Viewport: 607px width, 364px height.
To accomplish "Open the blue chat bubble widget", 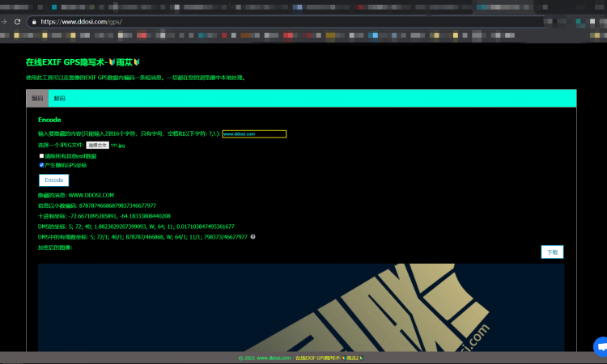I will click(x=601, y=346).
